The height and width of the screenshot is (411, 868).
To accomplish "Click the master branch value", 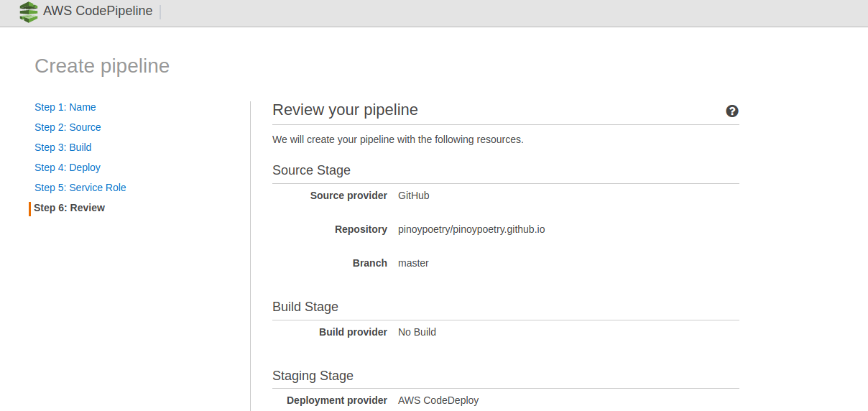I will tap(413, 263).
